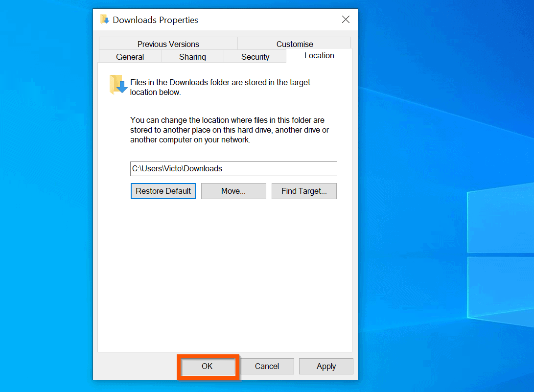Switch to the Security tab
Viewport: 534px width, 392px height.
255,56
